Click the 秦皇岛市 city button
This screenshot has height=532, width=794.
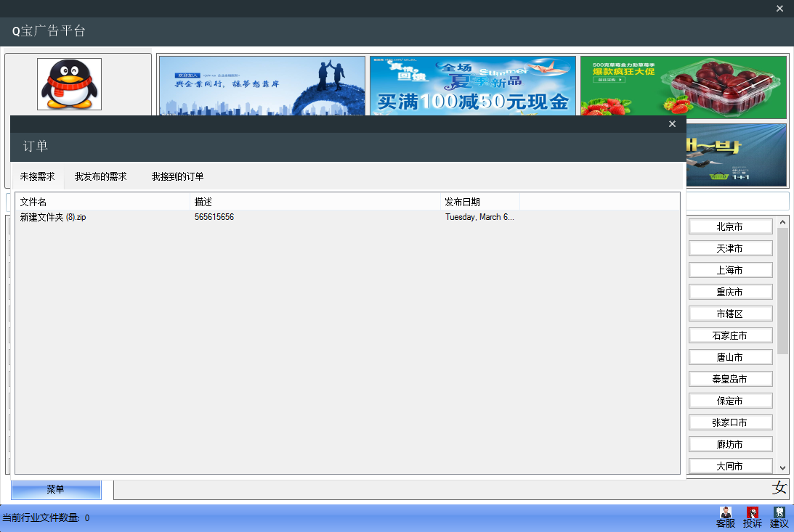730,379
